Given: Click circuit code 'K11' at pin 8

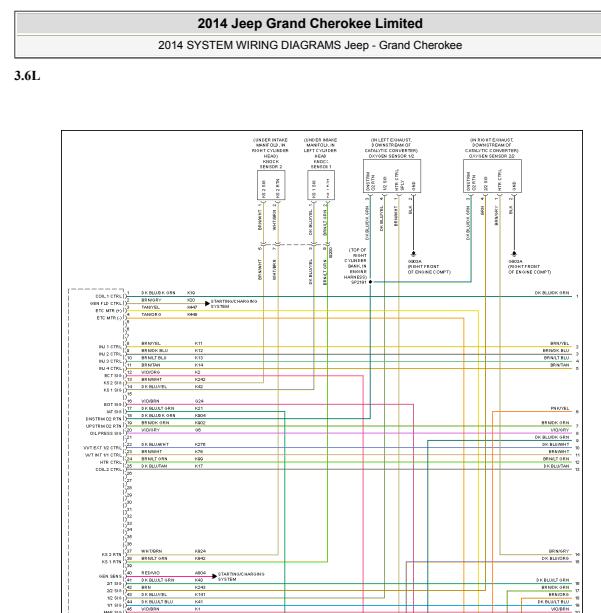Looking at the screenshot, I should (199, 343).
